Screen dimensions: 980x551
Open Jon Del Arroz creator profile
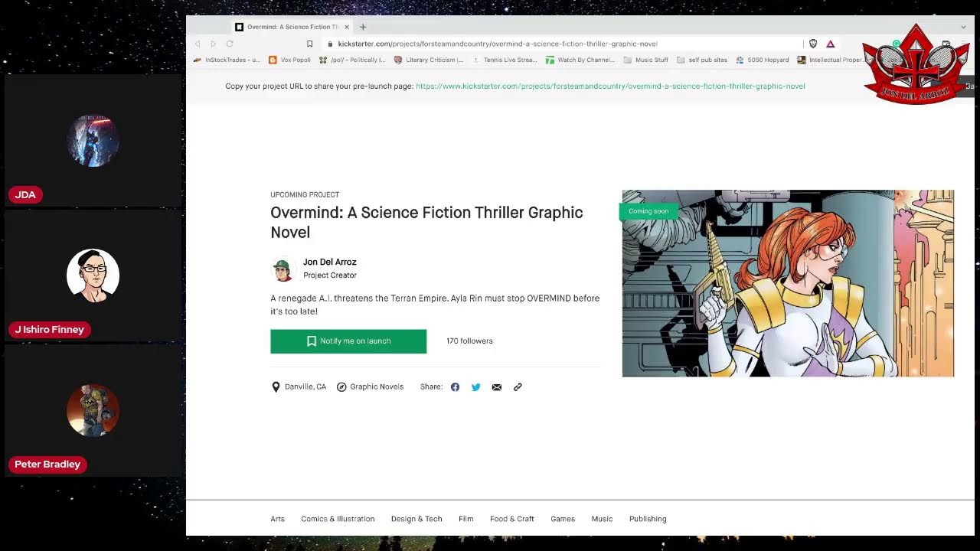tap(329, 262)
